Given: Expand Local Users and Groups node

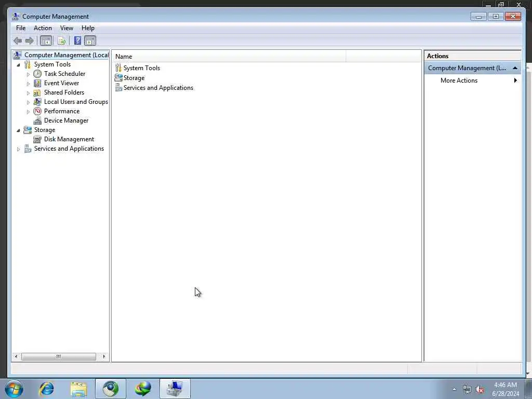Looking at the screenshot, I should (x=28, y=102).
